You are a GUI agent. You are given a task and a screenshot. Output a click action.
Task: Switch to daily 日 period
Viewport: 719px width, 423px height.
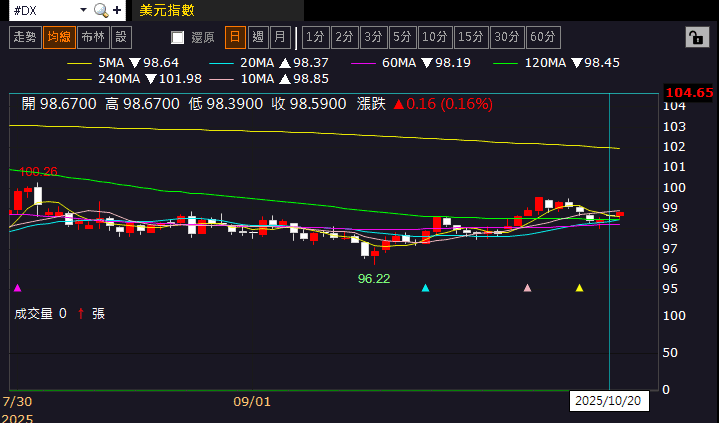coord(234,37)
